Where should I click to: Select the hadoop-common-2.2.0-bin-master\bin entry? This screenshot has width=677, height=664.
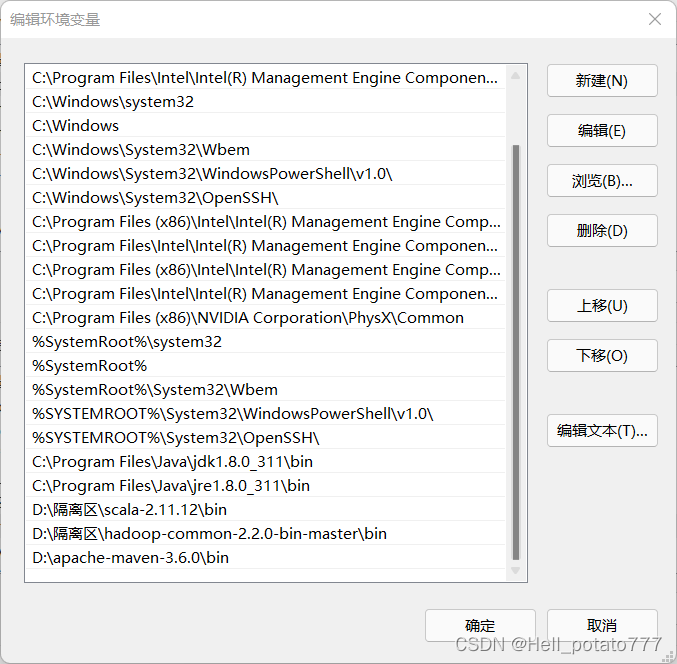pyautogui.click(x=265, y=534)
